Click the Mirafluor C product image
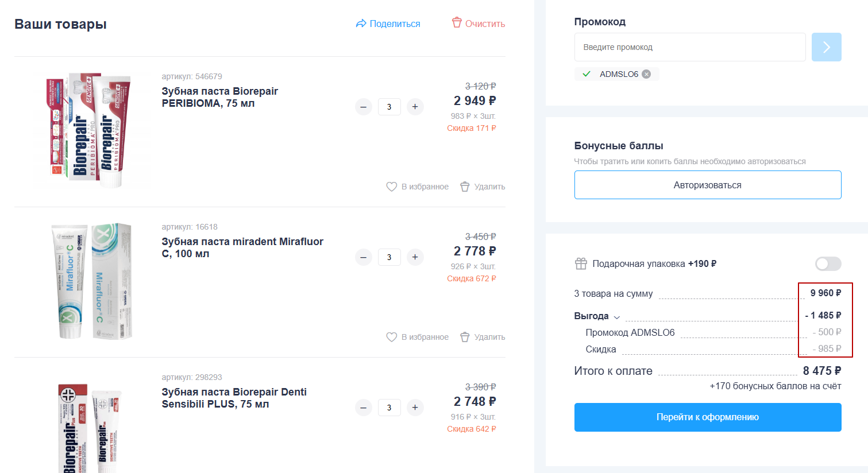Screen dimensions: 868x473 pos(92,281)
